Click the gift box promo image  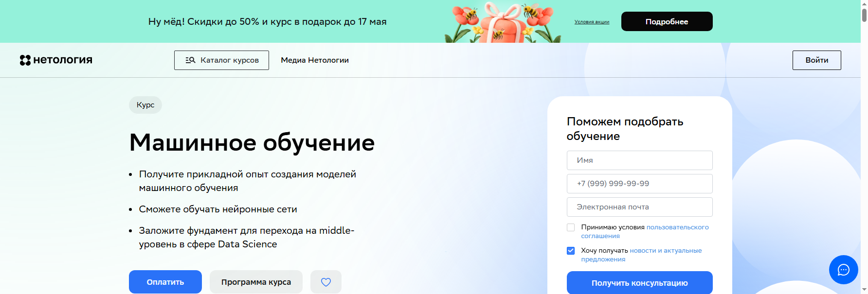tap(503, 22)
